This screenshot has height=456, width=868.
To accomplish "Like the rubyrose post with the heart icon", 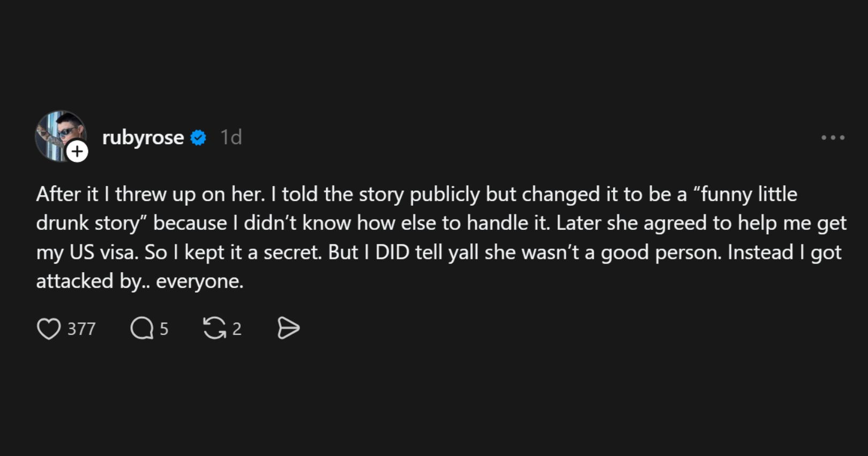I will click(49, 328).
